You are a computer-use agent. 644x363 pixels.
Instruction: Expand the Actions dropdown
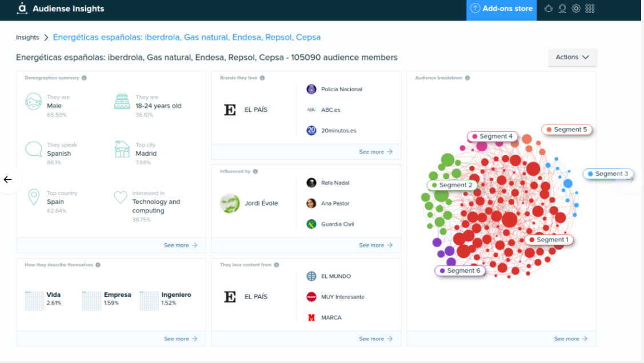pos(572,58)
